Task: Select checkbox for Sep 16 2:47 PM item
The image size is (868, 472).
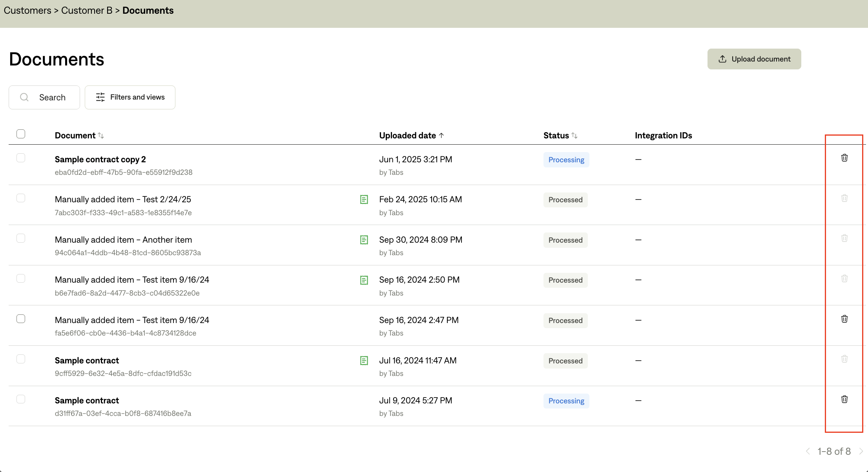Action: point(21,319)
